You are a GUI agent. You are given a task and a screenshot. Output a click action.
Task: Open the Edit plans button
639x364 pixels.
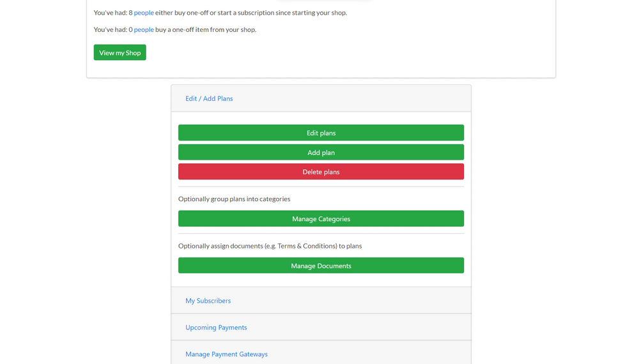(x=321, y=133)
